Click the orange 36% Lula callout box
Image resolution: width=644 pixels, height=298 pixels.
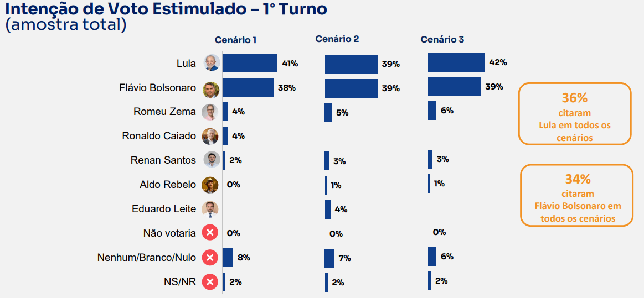pos(574,114)
